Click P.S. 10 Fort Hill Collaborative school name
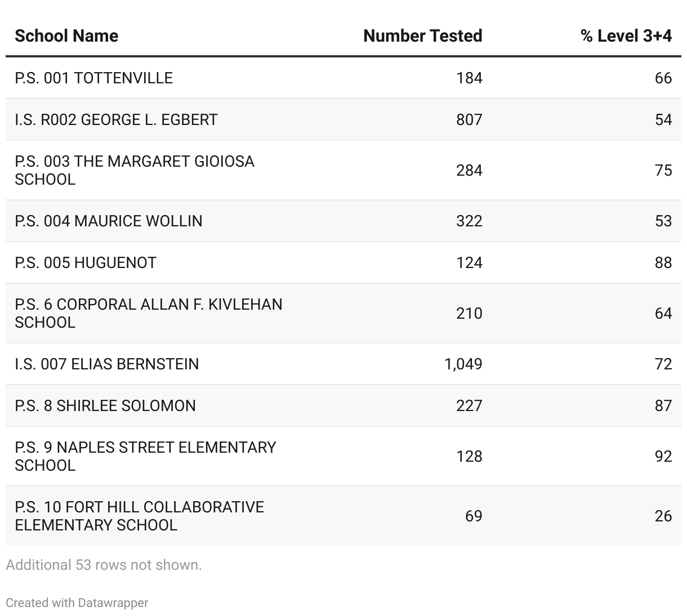 [x=139, y=516]
